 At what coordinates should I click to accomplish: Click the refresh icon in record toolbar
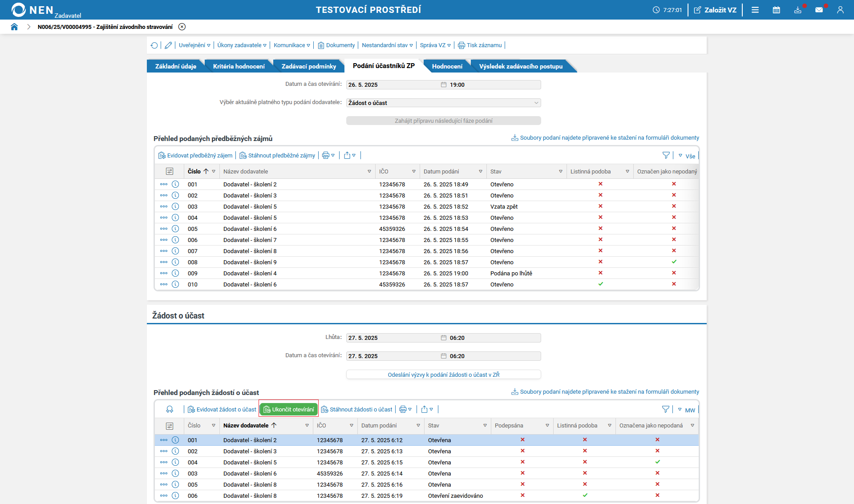154,45
